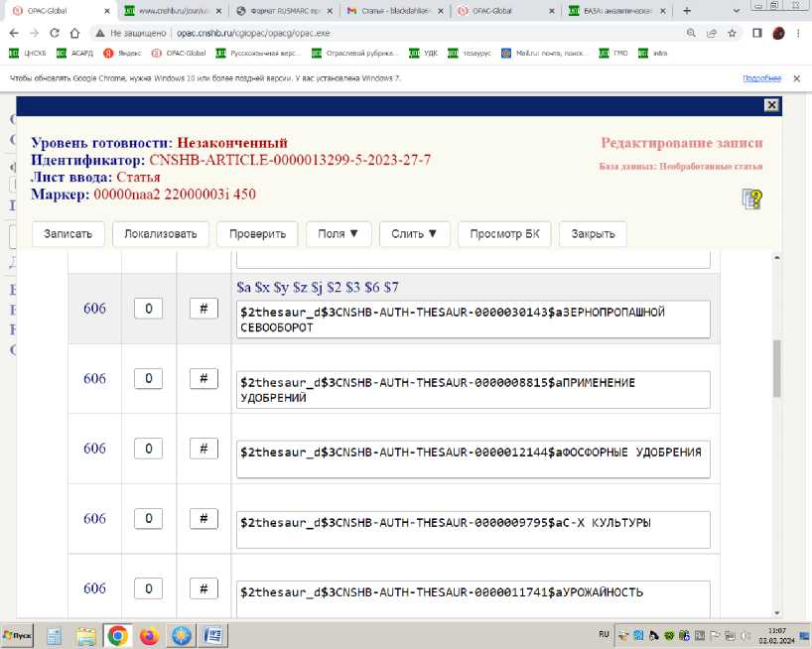Click the Просмотр БК button

coord(504,234)
